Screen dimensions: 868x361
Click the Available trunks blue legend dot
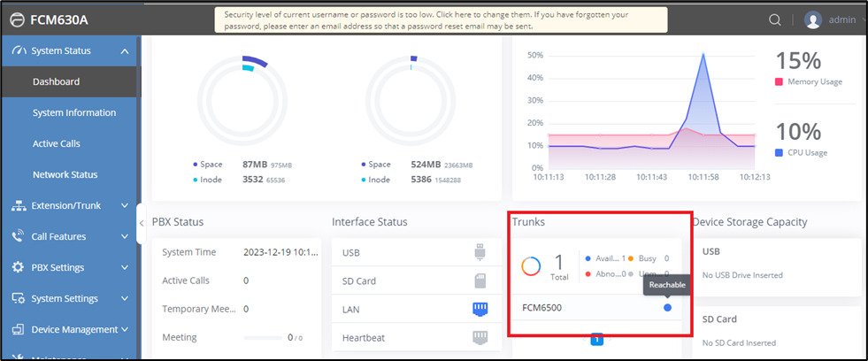588,258
